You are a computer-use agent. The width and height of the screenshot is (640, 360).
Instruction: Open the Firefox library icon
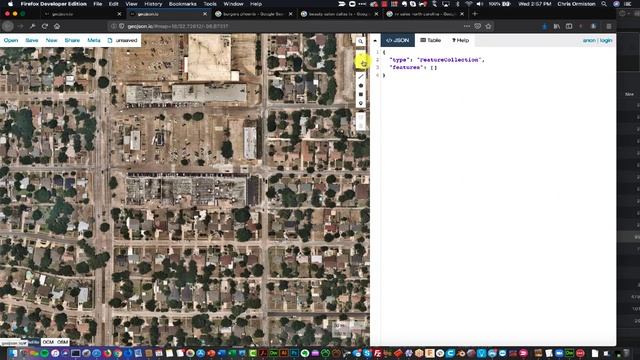pos(557,26)
